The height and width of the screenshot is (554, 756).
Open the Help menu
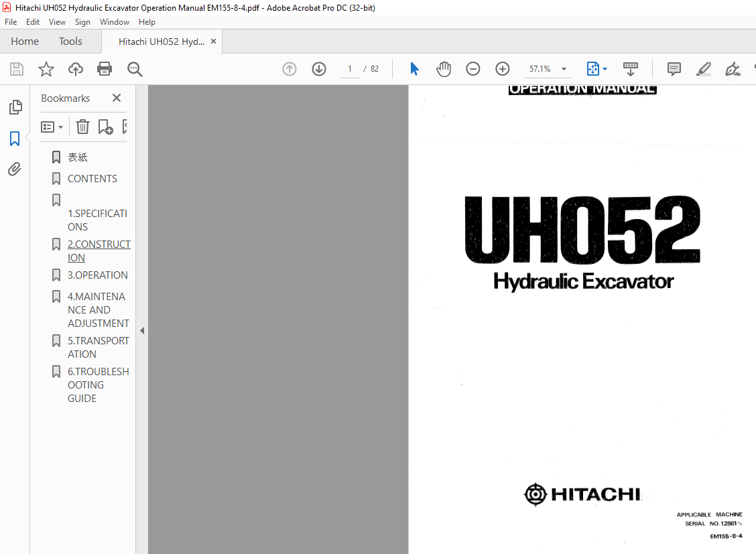[x=147, y=22]
